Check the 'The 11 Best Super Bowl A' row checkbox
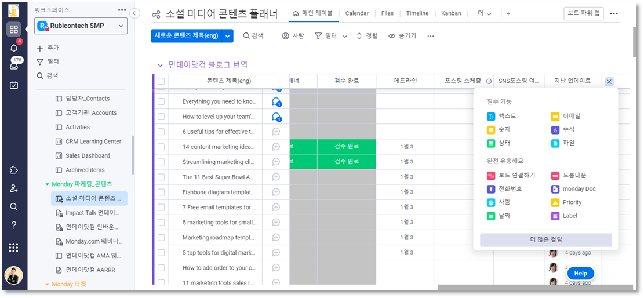Viewport: 644px width, 298px height. 161,177
